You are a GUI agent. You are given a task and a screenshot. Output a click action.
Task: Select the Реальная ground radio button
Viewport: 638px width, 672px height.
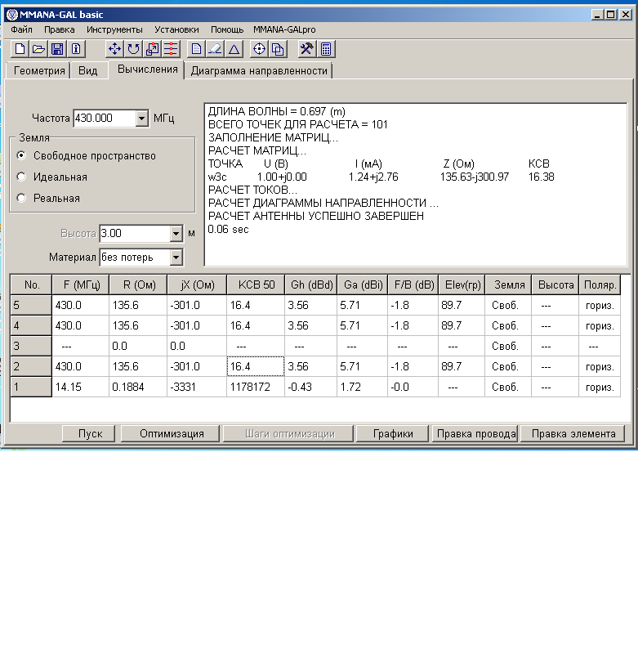21,198
